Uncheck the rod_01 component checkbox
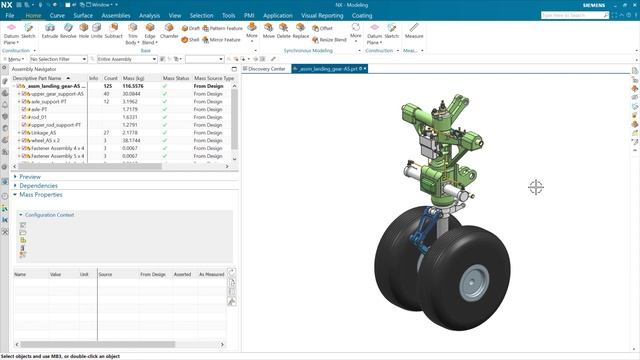 tap(24, 117)
